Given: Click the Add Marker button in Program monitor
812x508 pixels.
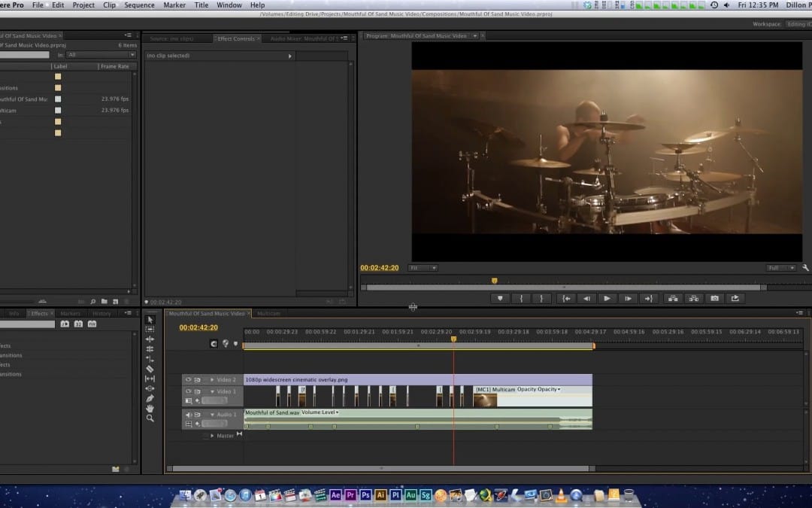Looking at the screenshot, I should pos(500,299).
